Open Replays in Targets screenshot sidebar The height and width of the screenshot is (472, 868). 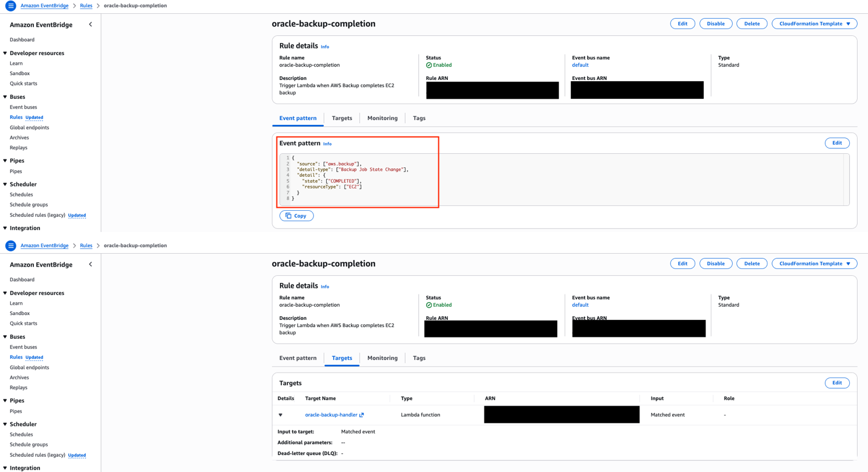[x=18, y=388]
